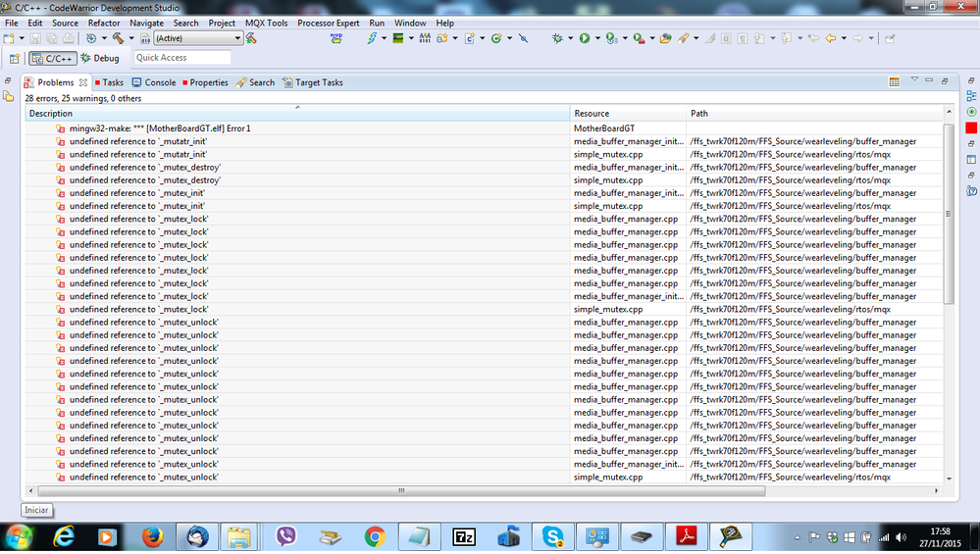Click the horizontal scrollbar thumb in Problems
Screen dimensions: 980x554
[x=401, y=491]
